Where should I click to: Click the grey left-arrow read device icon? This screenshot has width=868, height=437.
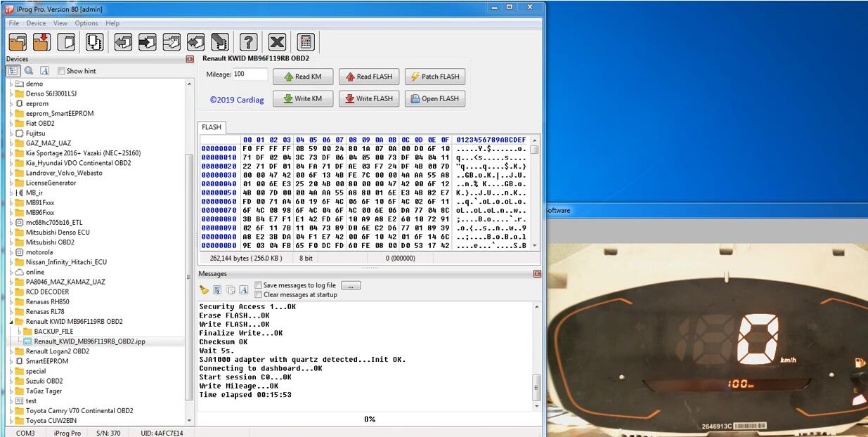[x=124, y=42]
